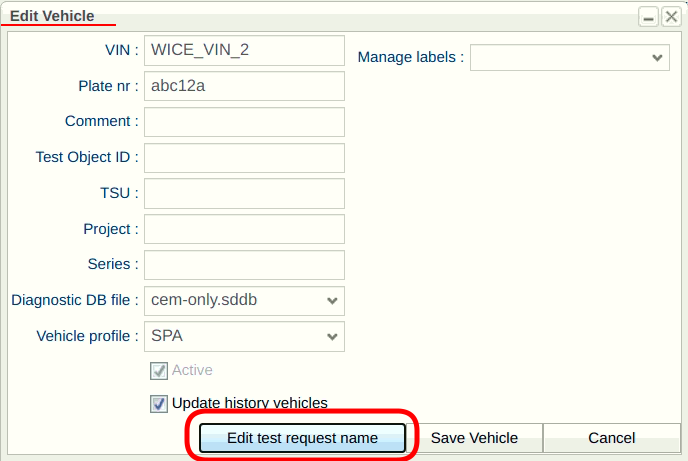This screenshot has height=461, width=688.
Task: Toggle the Active checkbox
Action: click(158, 370)
